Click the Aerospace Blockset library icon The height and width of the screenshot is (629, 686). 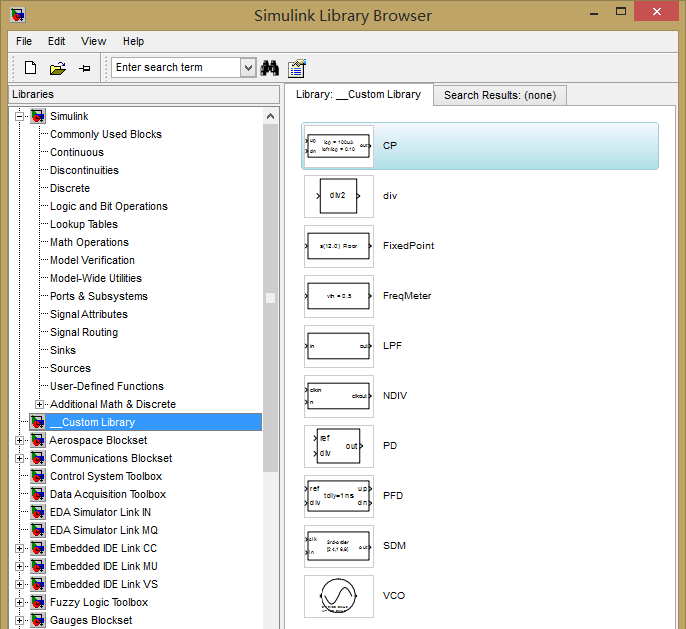pyautogui.click(x=38, y=440)
